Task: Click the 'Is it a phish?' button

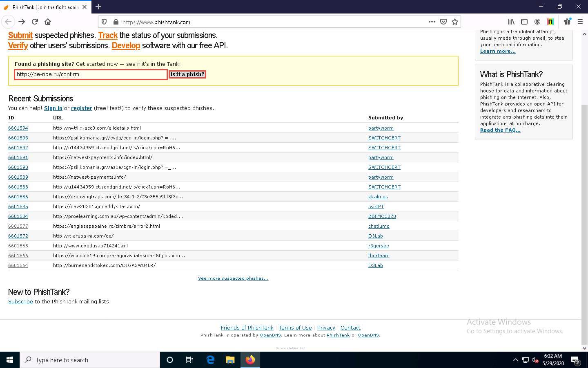Action: [x=187, y=74]
